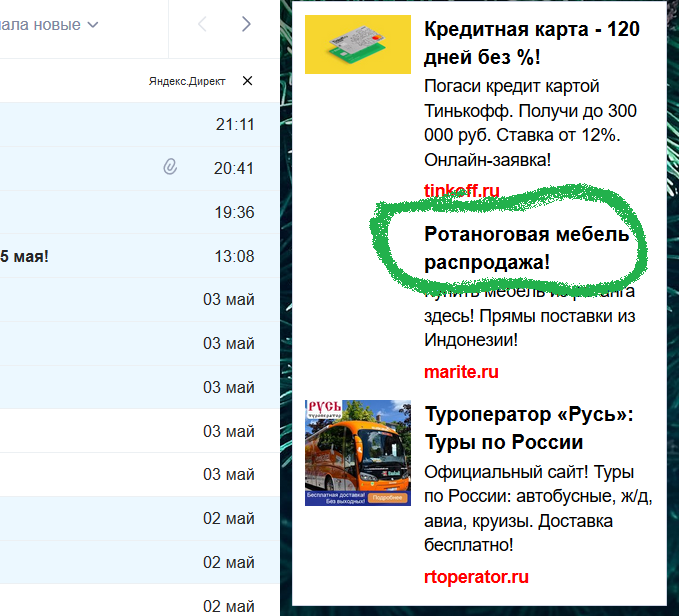Open the email received at 19:36
This screenshot has height=616, width=680.
(x=140, y=212)
